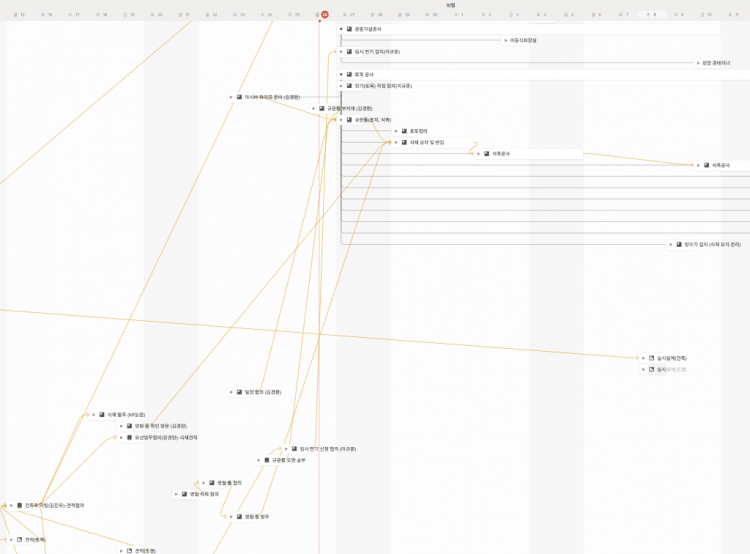Click the 영림 석재 협의 task icon
The height and width of the screenshot is (554, 750).
[184, 494]
